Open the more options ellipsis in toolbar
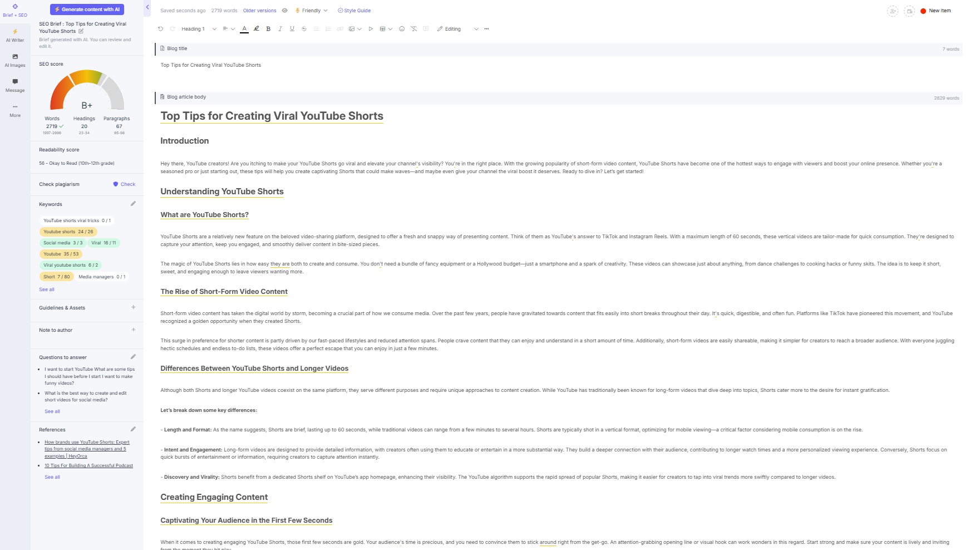The height and width of the screenshot is (550, 980). [486, 29]
